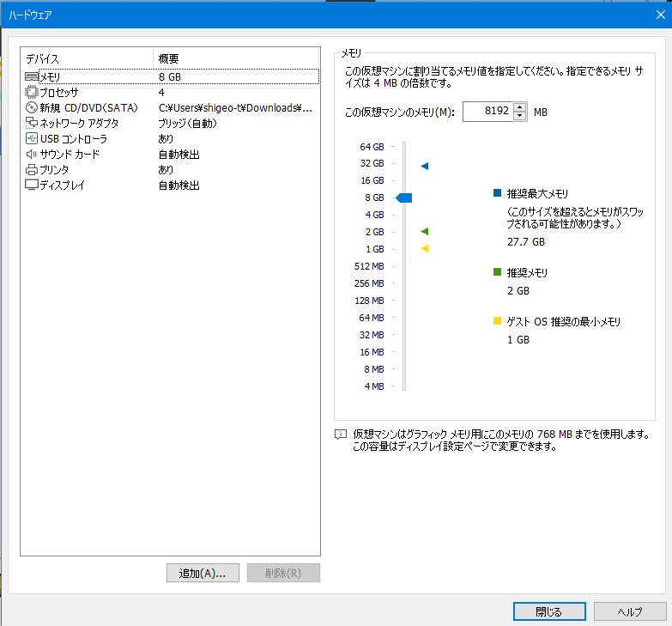The image size is (672, 626).
Task: Open help with the ヘルプ button
Action: pos(630,611)
